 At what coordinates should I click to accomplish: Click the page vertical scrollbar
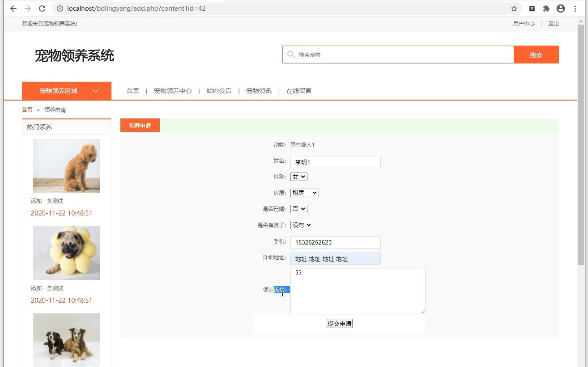pos(581,145)
